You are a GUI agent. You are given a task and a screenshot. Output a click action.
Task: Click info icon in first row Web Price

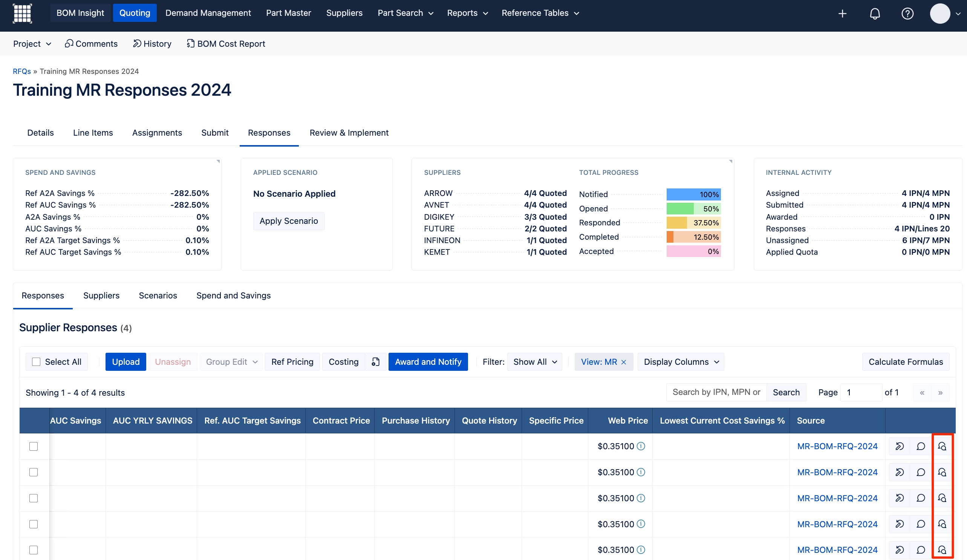pyautogui.click(x=641, y=446)
